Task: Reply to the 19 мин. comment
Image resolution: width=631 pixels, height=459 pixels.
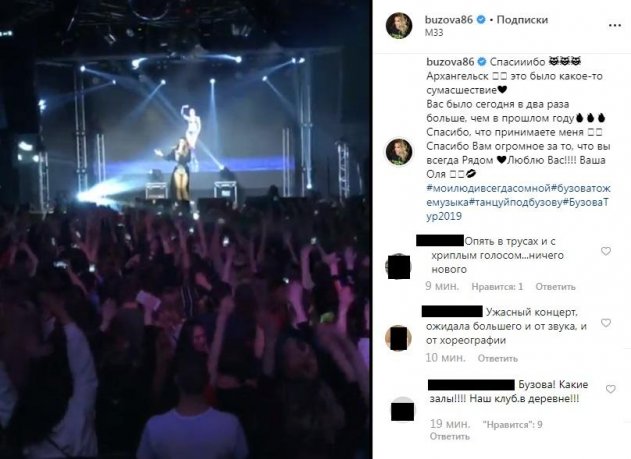Action: 450,436
